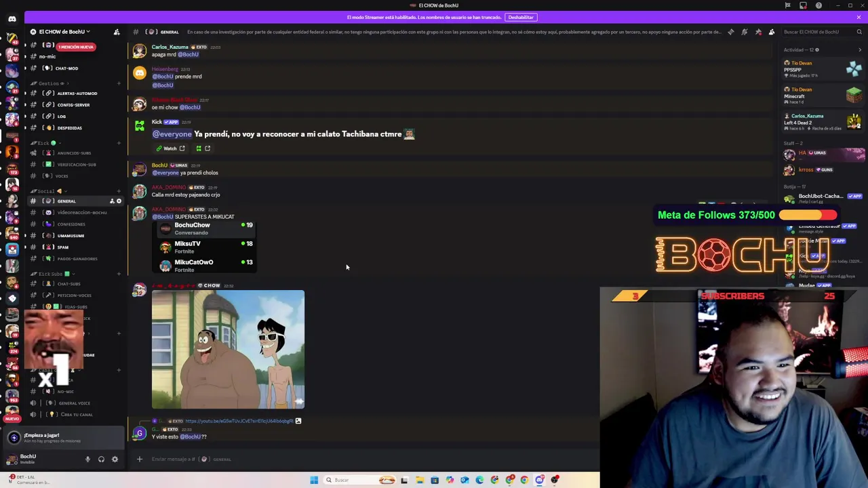Create invite icon on GENERAL channel row
This screenshot has width=868, height=488.
point(112,201)
